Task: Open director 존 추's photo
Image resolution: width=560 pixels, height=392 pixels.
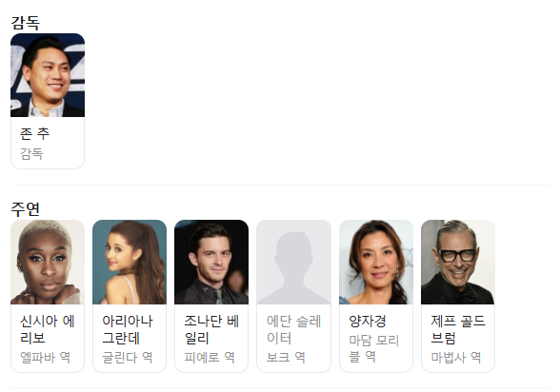Action: [x=48, y=75]
